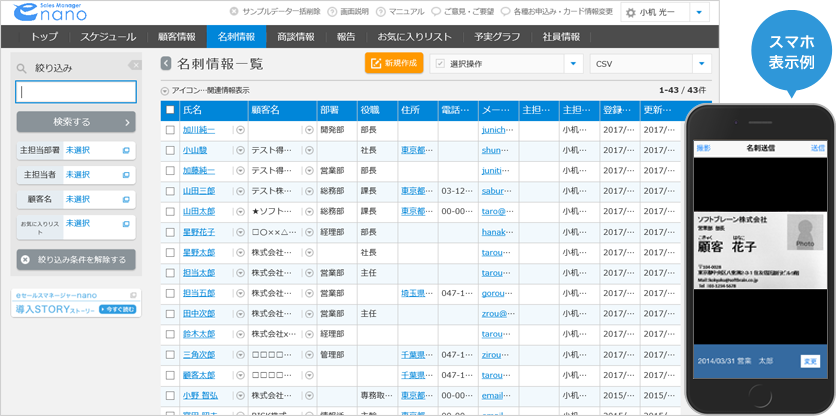This screenshot has height=416, width=836.
Task: Click the back arrow icon beside 名刺情報一覧
Action: pyautogui.click(x=166, y=63)
